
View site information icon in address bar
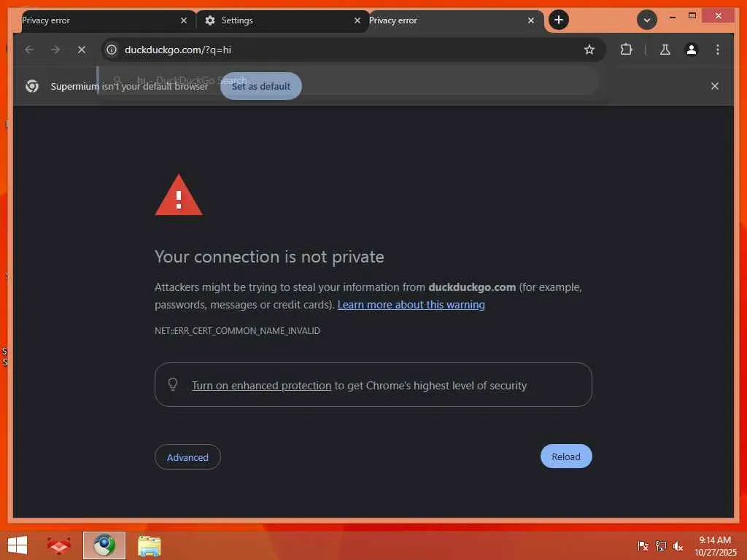coord(112,50)
